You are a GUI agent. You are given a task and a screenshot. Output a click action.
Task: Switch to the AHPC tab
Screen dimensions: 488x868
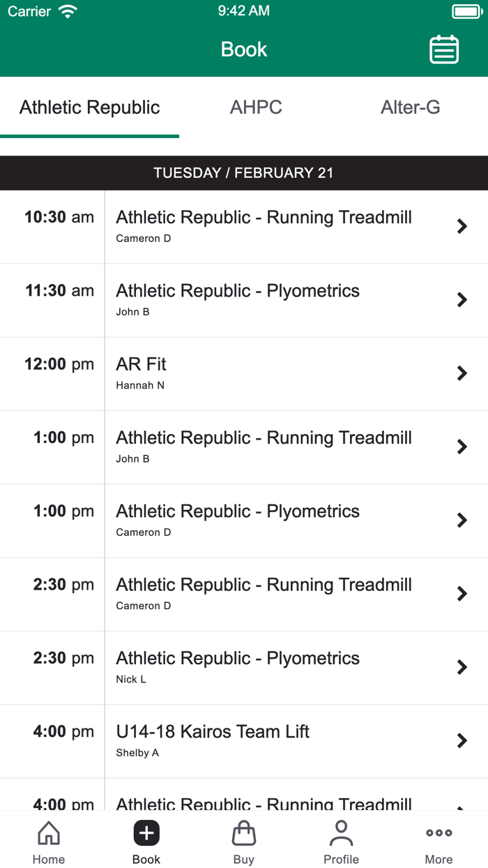coord(256,107)
